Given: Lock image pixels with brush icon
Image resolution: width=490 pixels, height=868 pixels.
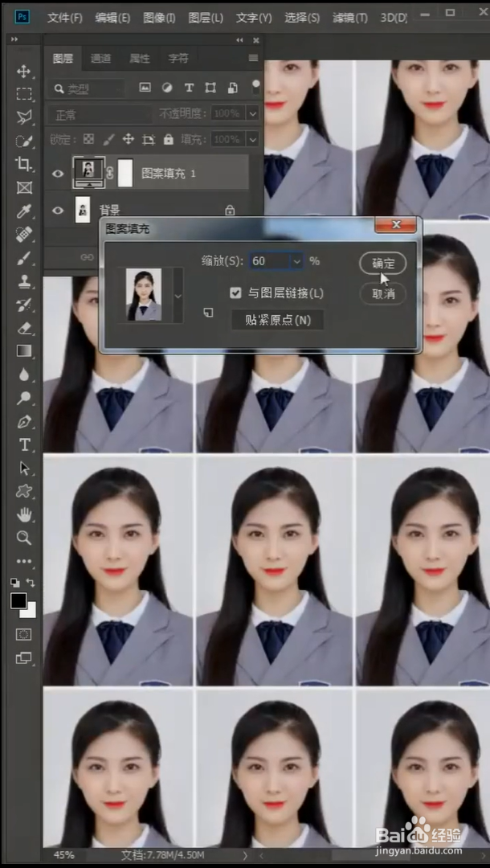Looking at the screenshot, I should [x=109, y=139].
